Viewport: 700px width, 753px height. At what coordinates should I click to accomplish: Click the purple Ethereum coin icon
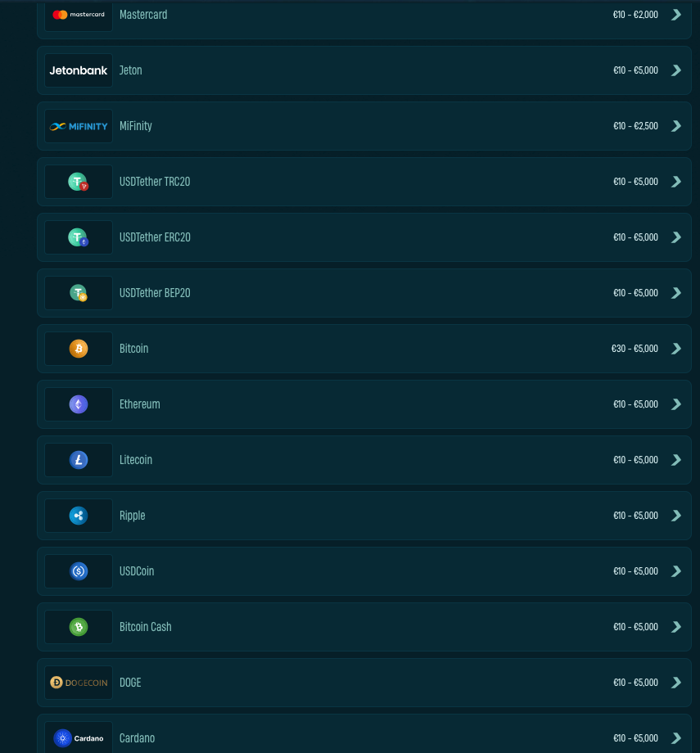(x=79, y=404)
